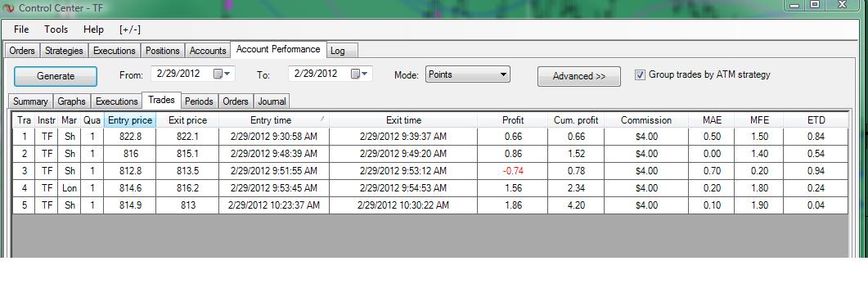Open the Executions sub-tab
Viewport: 868px width, 306px height.
pyautogui.click(x=116, y=101)
